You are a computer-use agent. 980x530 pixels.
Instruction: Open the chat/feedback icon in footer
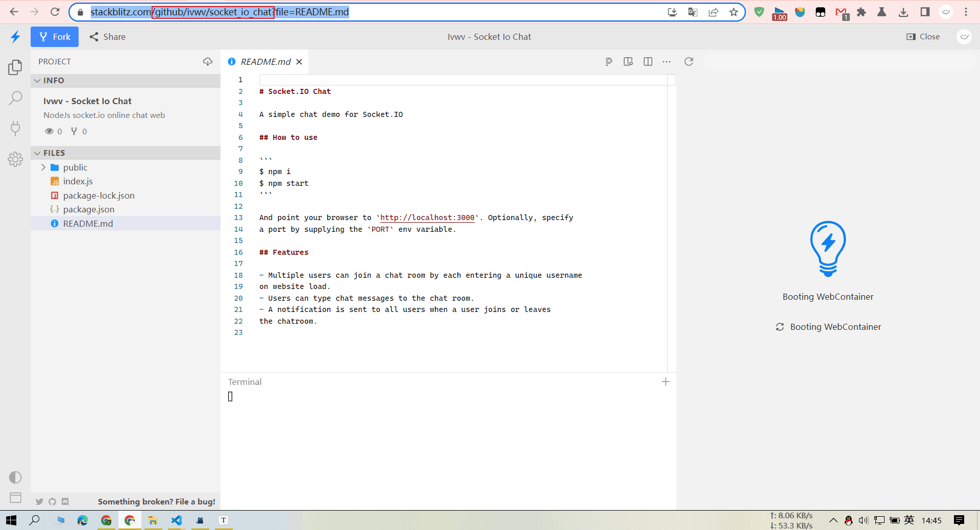pyautogui.click(x=65, y=502)
